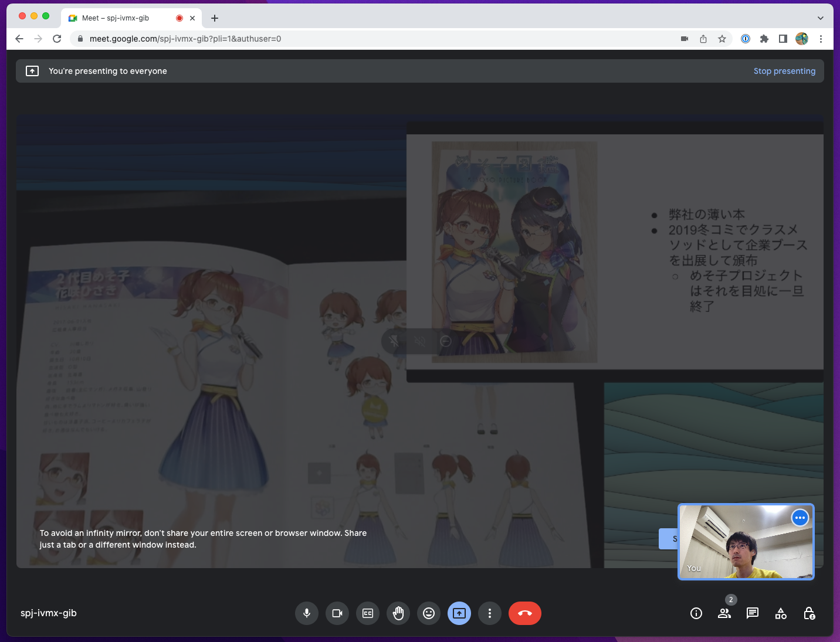Open chat with everyone
840x642 pixels.
point(753,613)
